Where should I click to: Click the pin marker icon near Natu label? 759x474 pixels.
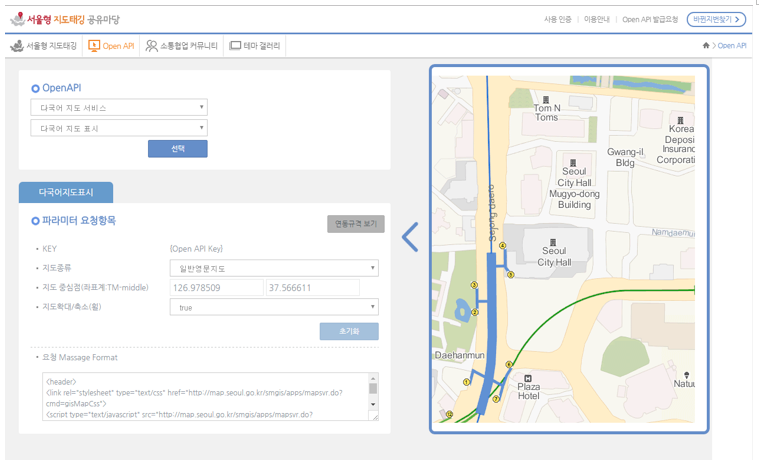click(x=686, y=375)
